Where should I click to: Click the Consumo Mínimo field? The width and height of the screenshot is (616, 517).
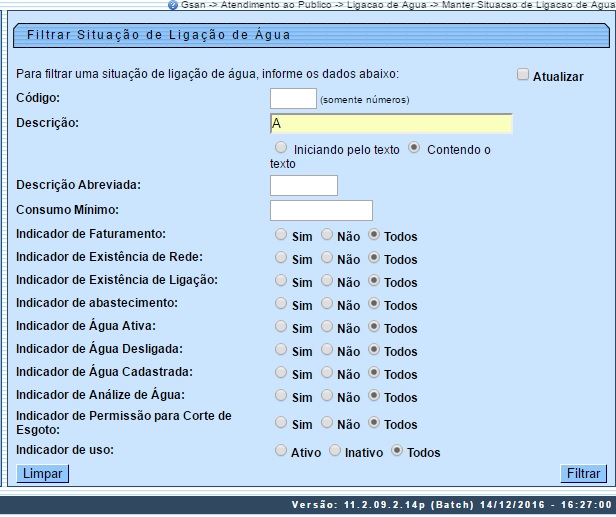tap(321, 210)
